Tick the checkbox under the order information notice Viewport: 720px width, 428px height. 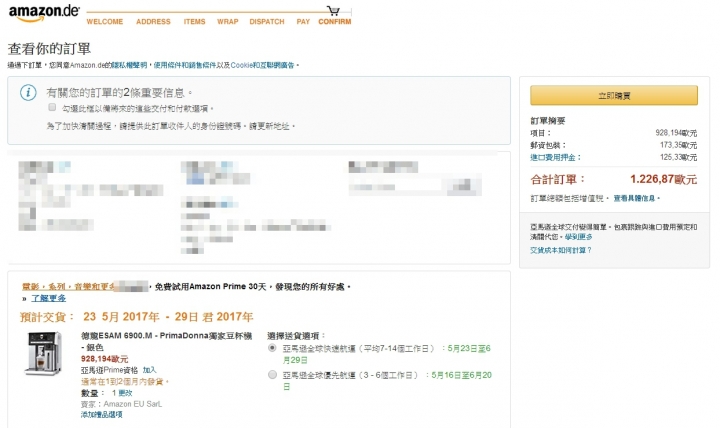(52, 107)
